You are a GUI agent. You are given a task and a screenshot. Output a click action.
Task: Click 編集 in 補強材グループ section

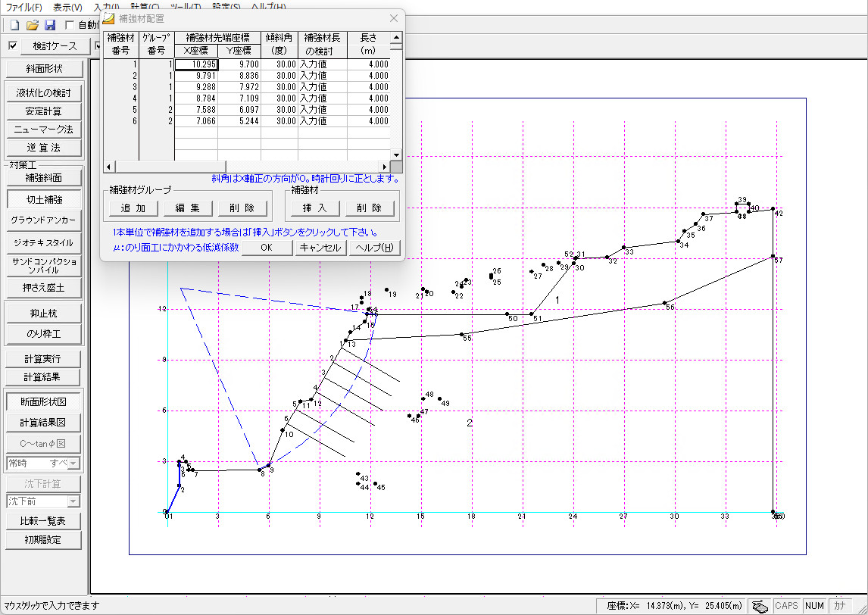click(188, 208)
